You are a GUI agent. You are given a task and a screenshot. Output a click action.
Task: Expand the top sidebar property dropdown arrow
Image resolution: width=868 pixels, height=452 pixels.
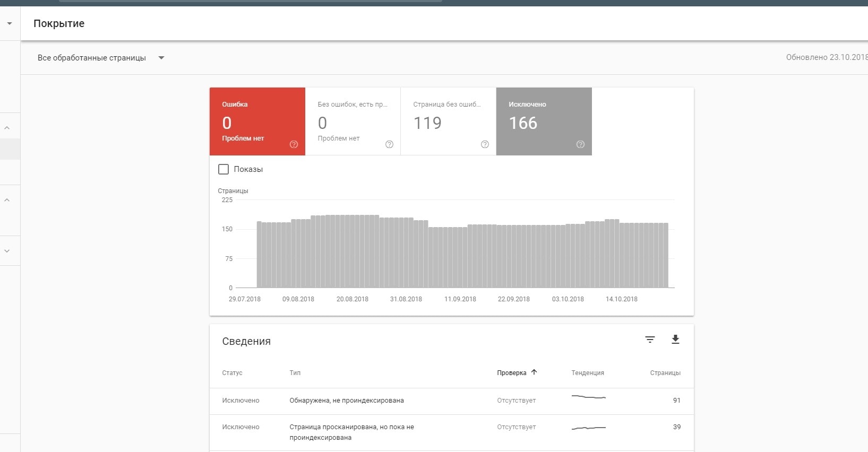[x=10, y=23]
